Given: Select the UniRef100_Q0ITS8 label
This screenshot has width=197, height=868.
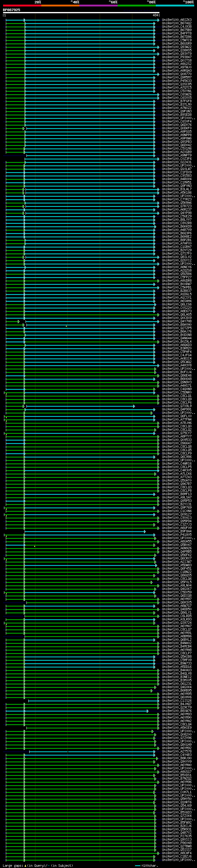Looking at the screenshot, I should [177, 61].
